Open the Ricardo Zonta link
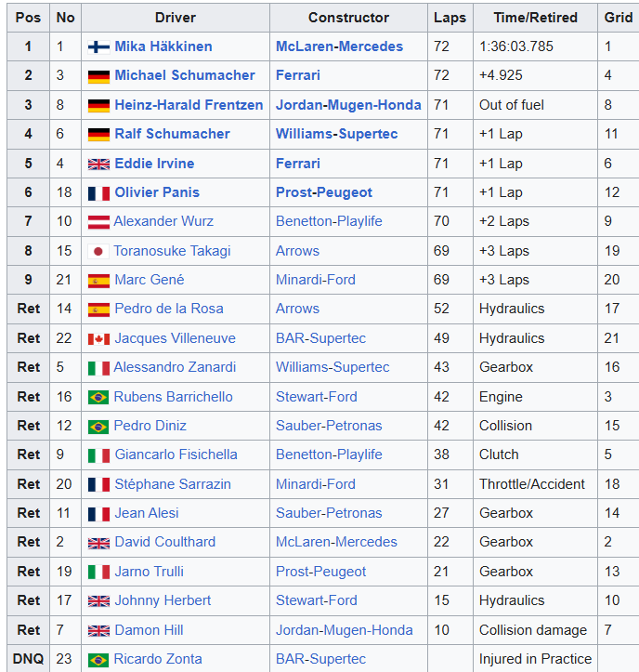The image size is (639, 672). (x=158, y=659)
